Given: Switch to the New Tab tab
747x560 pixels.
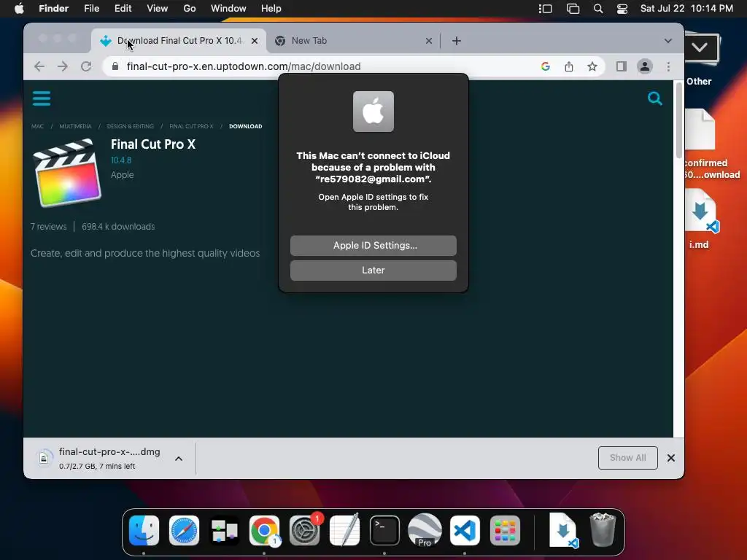Looking at the screenshot, I should (352, 41).
